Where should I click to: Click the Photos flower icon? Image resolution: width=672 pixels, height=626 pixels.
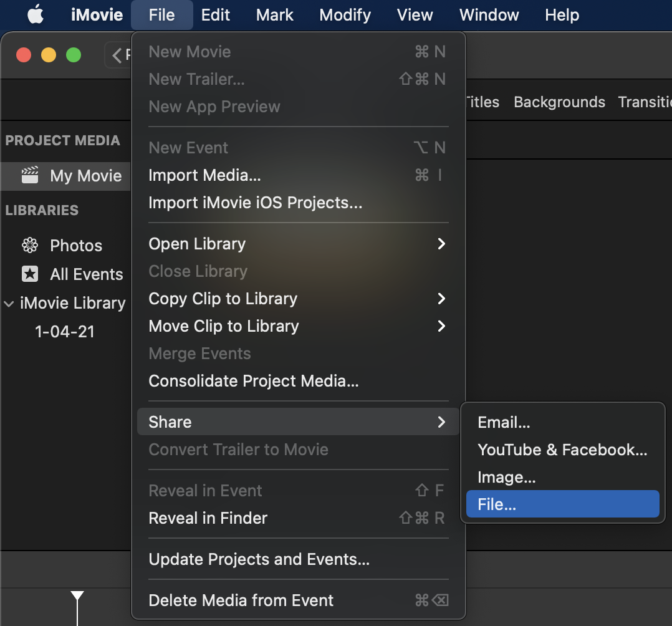(x=30, y=245)
